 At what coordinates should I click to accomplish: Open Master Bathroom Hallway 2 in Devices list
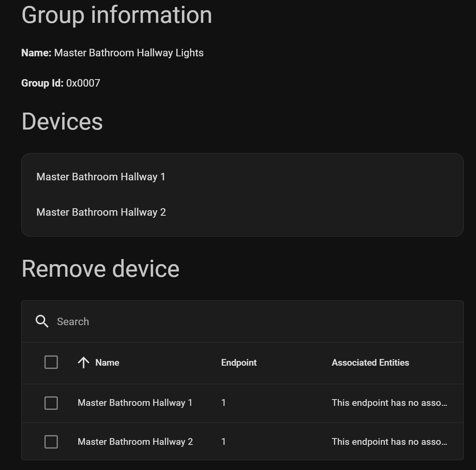pyautogui.click(x=101, y=212)
